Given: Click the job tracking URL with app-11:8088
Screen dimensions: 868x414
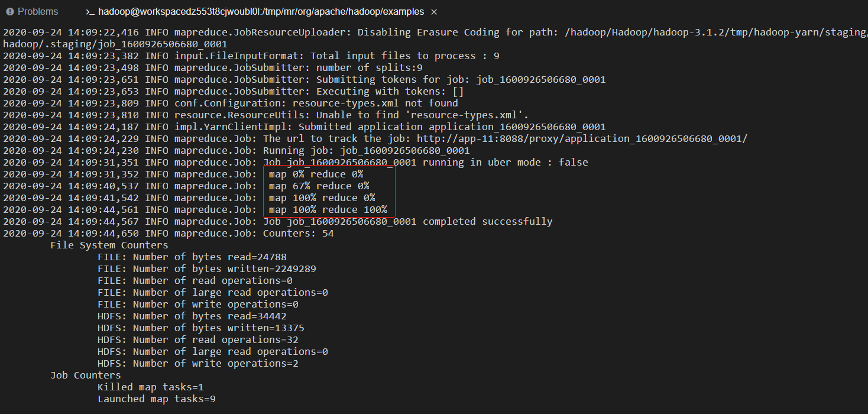Looking at the screenshot, I should pos(582,138).
